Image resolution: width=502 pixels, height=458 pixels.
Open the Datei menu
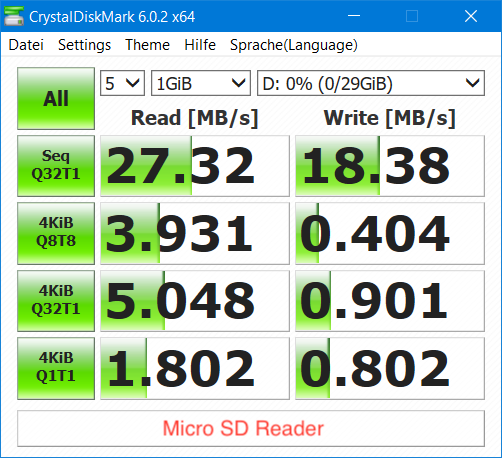coord(26,45)
